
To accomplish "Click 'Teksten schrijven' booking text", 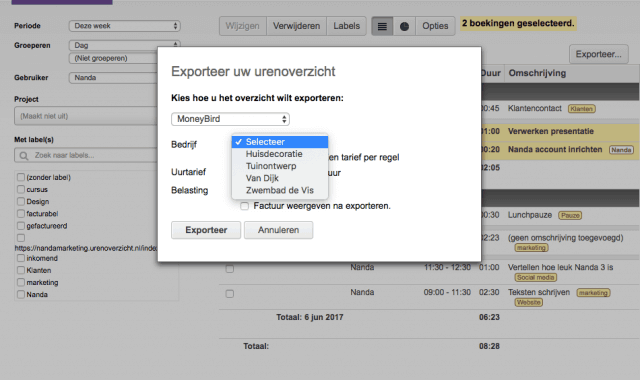I will [x=539, y=292].
